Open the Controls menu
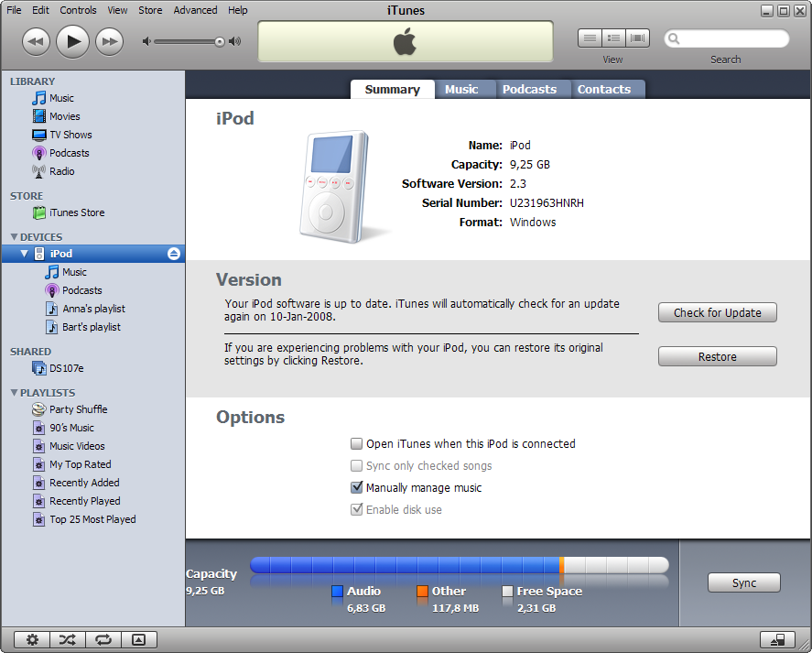This screenshot has height=653, width=812. tap(78, 10)
